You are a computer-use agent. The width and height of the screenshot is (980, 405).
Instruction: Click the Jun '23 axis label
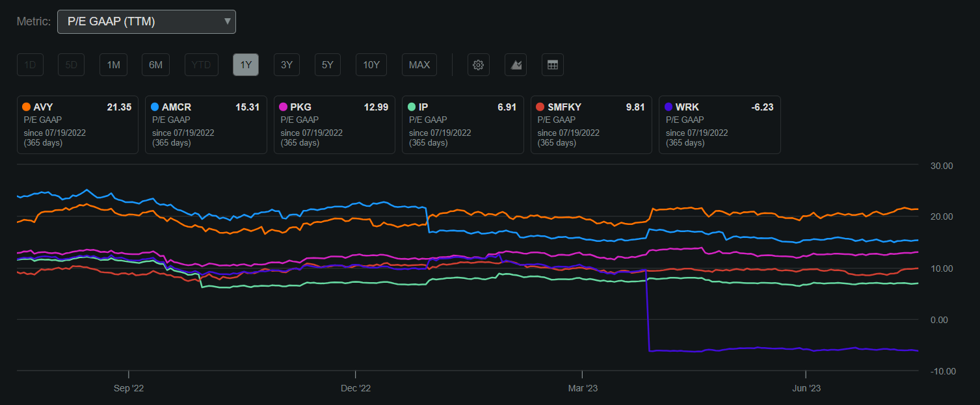[806, 389]
